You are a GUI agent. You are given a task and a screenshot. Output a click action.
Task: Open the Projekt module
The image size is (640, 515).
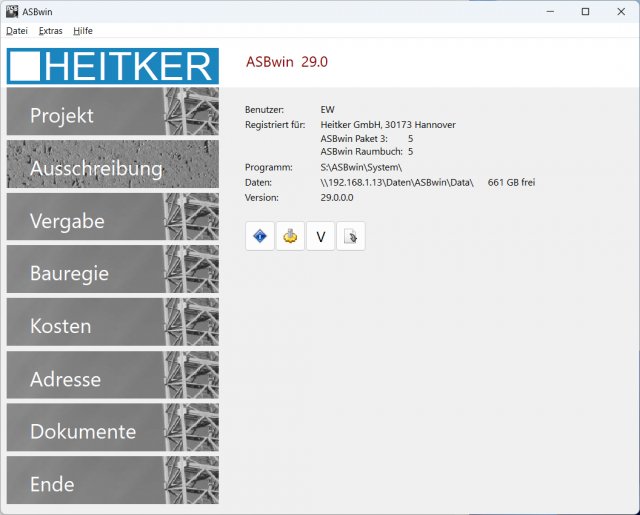coord(85,115)
